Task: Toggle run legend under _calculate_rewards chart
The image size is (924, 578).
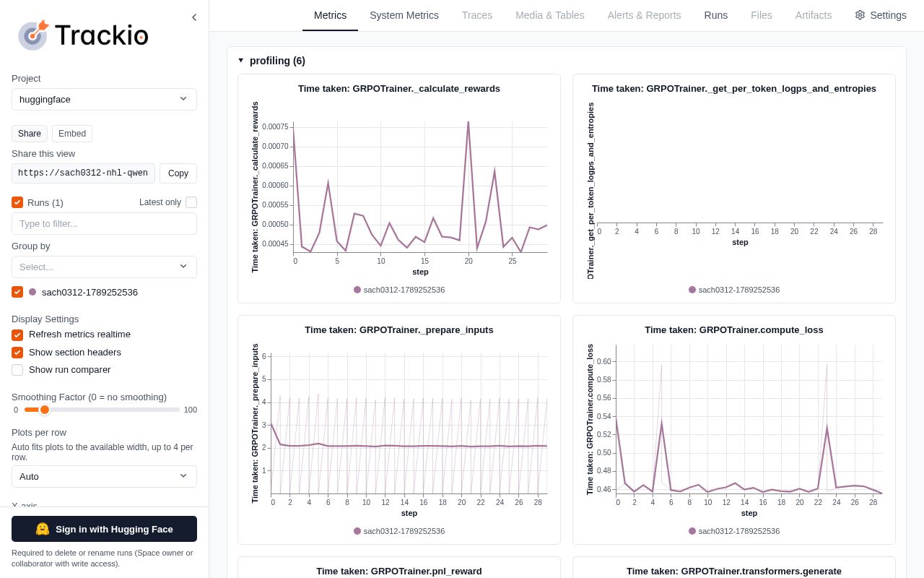Action: (x=399, y=290)
